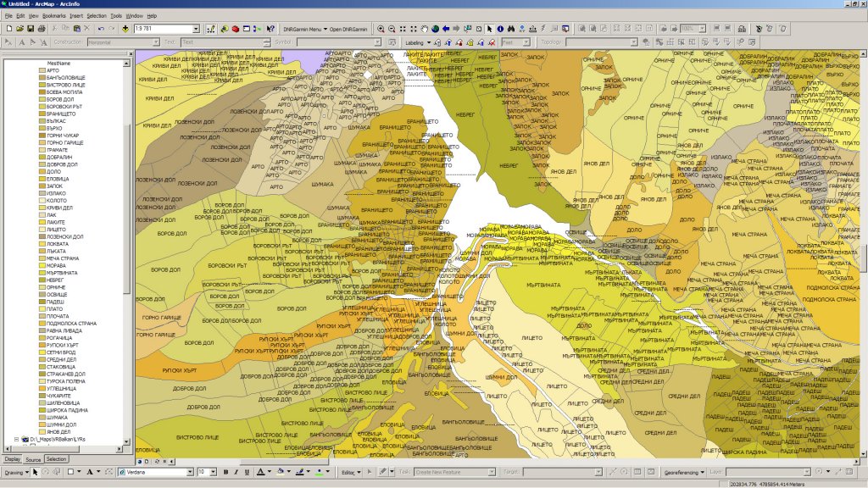The image size is (868, 488).
Task: Activate the Pan hand tool
Action: coord(424,29)
